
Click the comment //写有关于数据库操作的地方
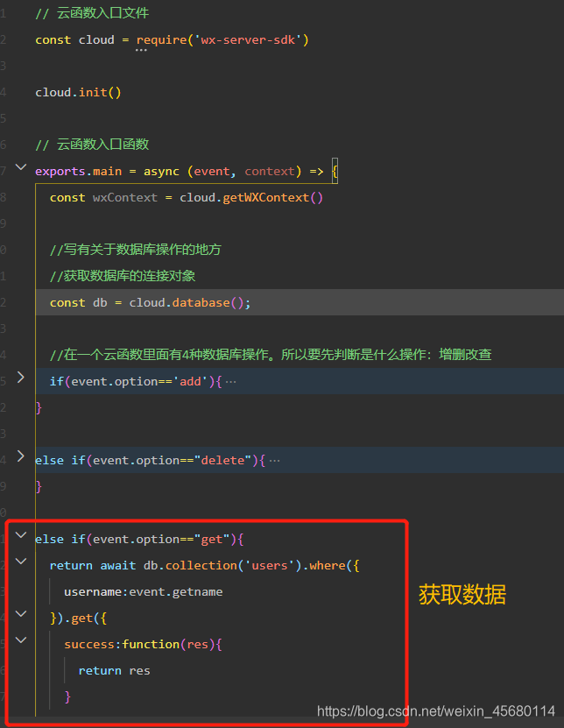point(136,250)
